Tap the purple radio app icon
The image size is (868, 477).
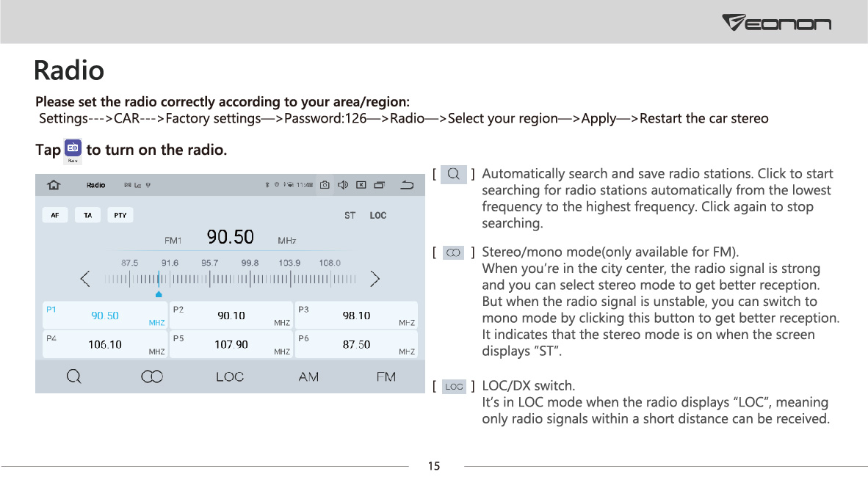(x=73, y=148)
